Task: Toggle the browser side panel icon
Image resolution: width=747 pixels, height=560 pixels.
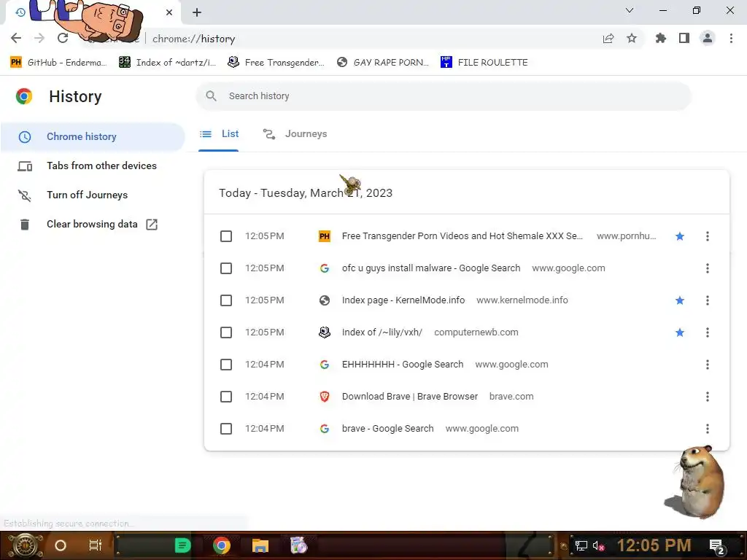Action: (x=684, y=38)
